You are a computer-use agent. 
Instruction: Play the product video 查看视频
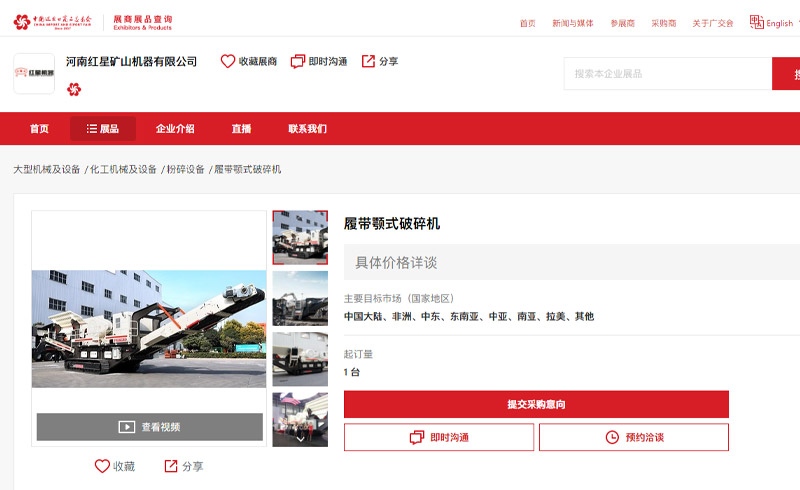(x=150, y=427)
